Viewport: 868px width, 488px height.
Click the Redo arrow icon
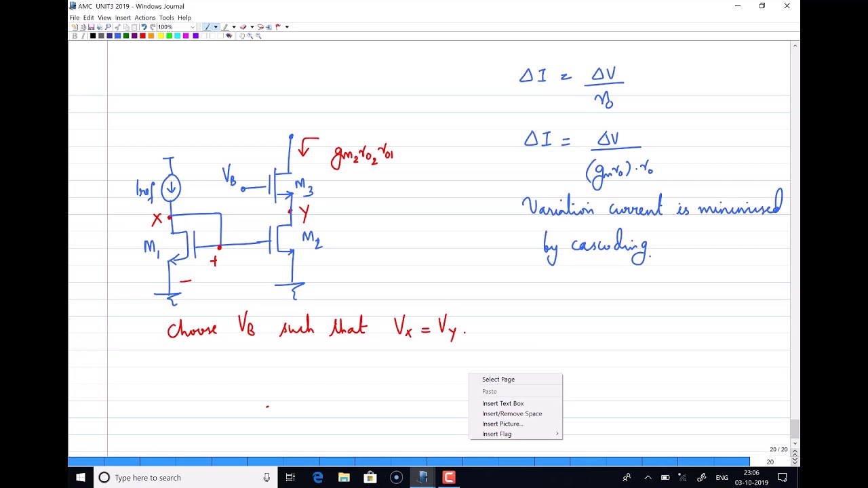point(153,27)
